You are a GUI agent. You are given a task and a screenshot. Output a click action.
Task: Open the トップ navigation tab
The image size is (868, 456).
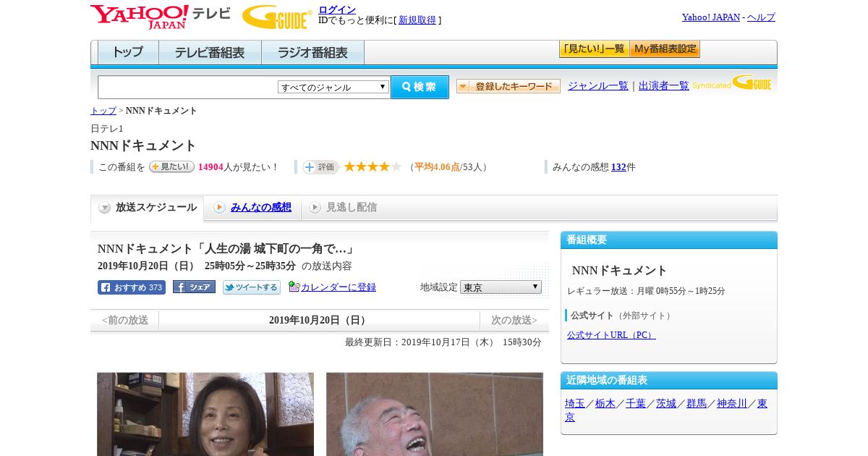(x=128, y=53)
